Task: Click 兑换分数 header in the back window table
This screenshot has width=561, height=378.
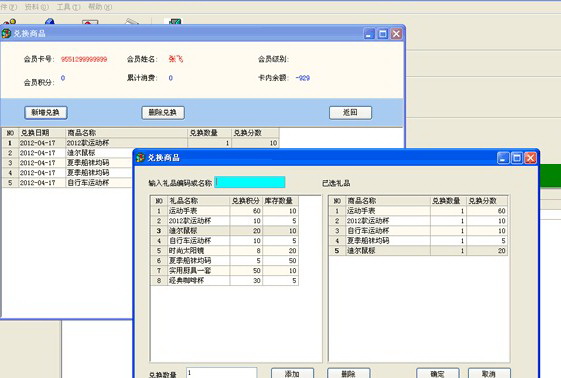Action: point(255,133)
